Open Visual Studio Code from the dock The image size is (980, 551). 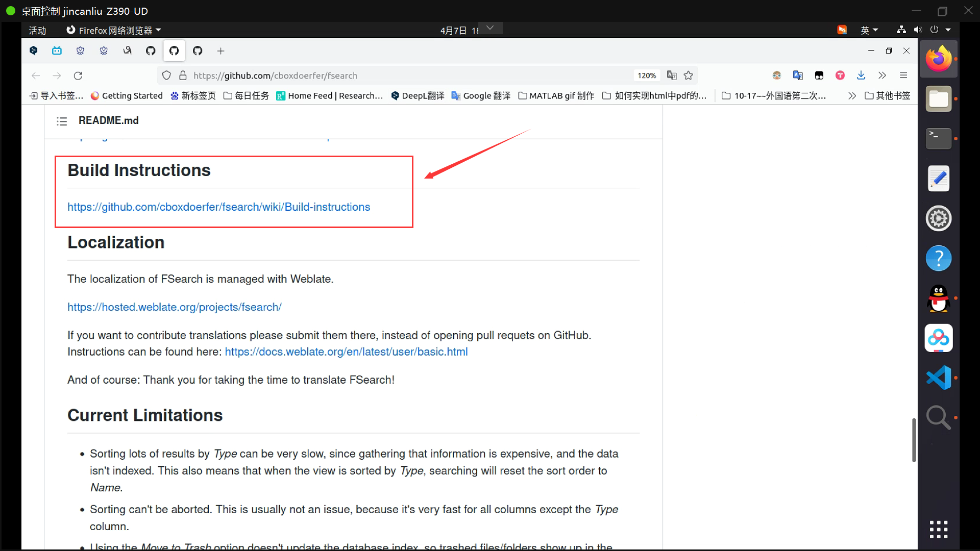[938, 378]
